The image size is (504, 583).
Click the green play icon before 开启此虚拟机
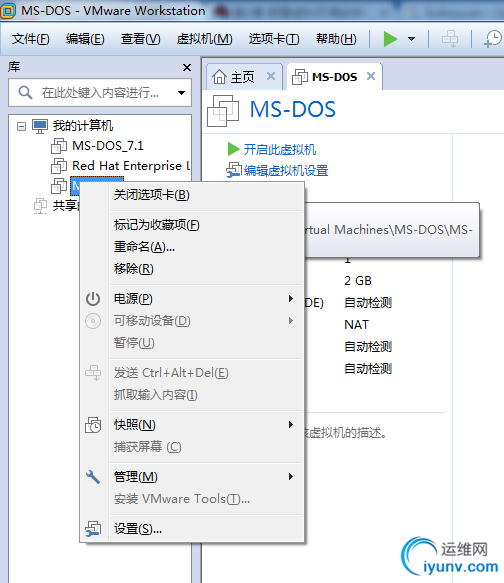tap(233, 149)
